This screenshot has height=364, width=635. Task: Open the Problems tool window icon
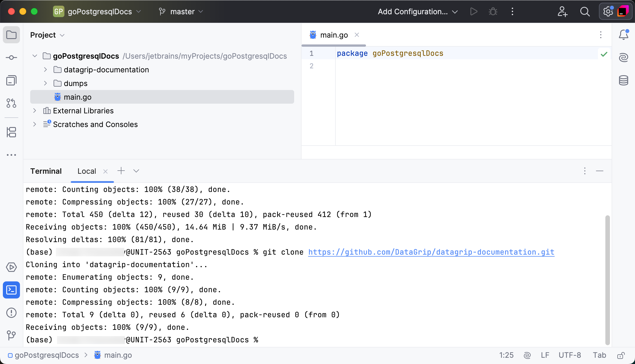[x=11, y=313]
